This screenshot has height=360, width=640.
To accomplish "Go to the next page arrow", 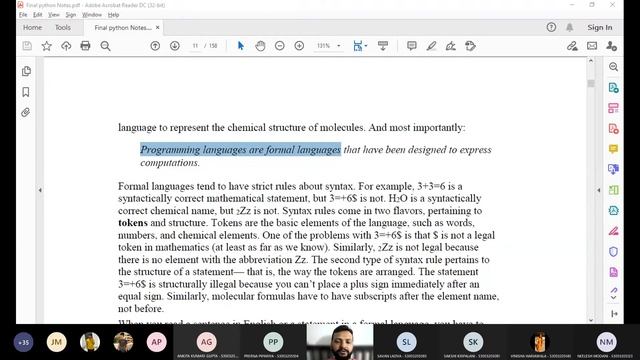I will click(x=175, y=46).
